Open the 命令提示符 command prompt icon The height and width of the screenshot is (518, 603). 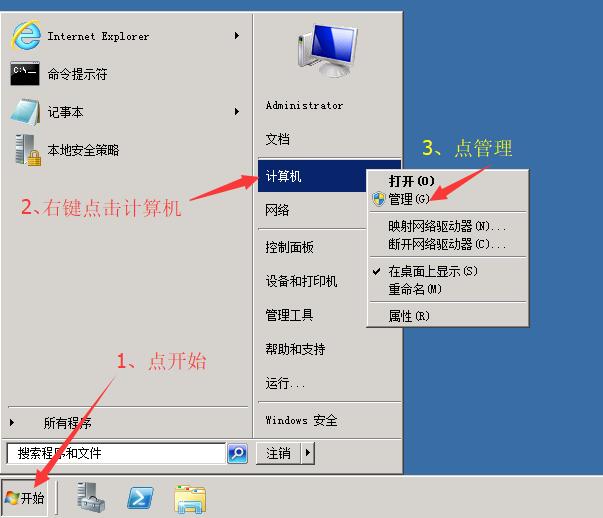click(x=25, y=74)
